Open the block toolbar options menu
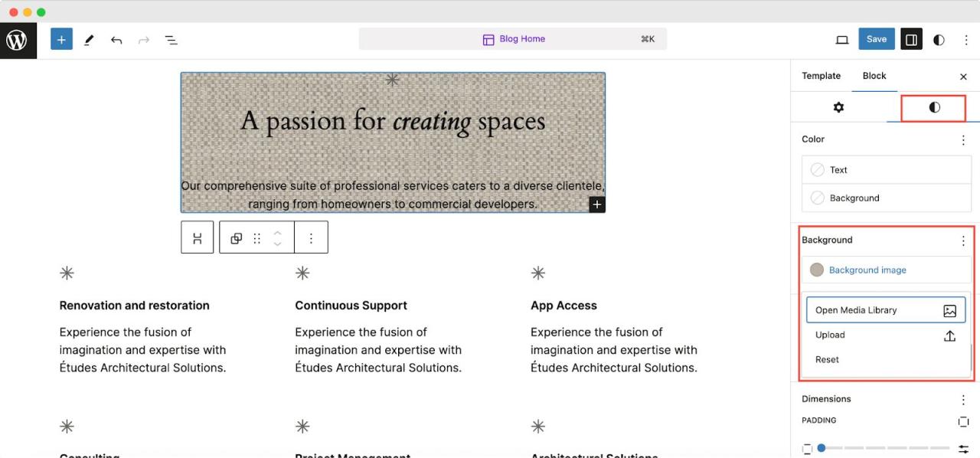The height and width of the screenshot is (458, 980). point(311,238)
